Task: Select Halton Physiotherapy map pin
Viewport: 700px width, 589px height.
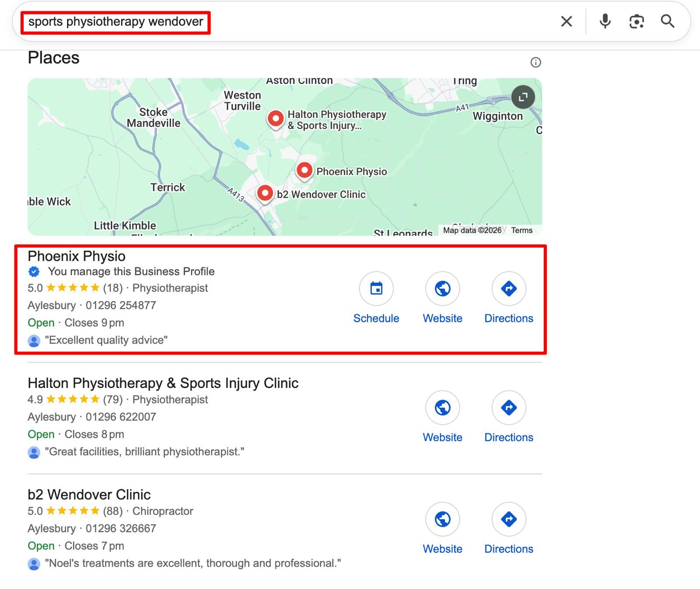Action: pos(276,118)
